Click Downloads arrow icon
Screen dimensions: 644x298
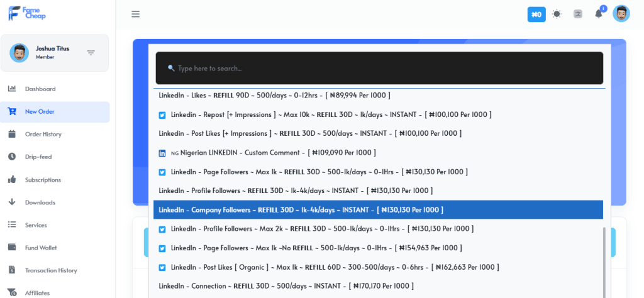tap(12, 202)
